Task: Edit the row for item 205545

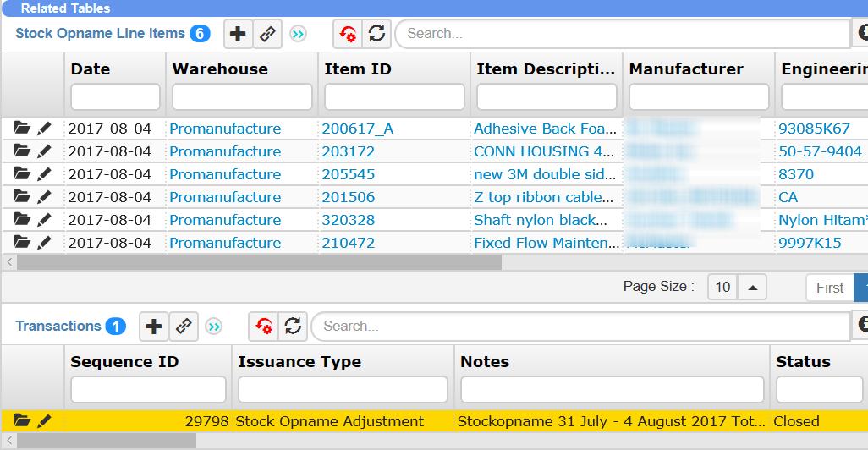Action: pyautogui.click(x=44, y=174)
